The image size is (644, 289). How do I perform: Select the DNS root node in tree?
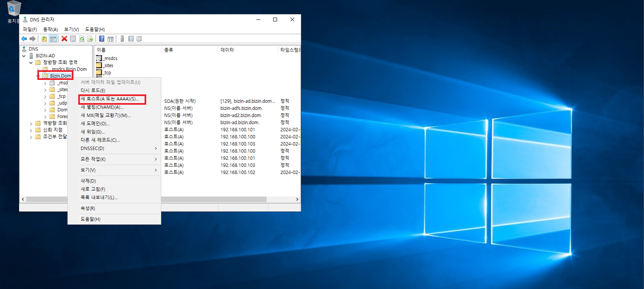tap(33, 49)
